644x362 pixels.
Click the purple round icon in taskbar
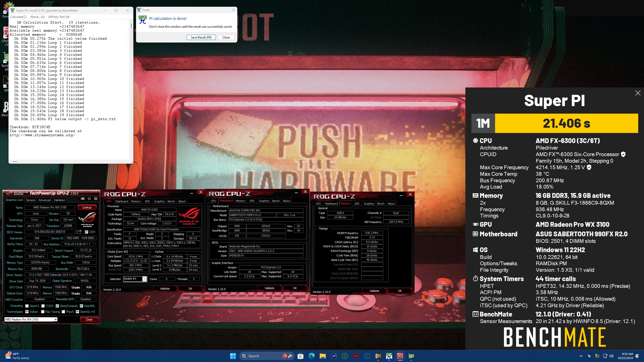334,356
